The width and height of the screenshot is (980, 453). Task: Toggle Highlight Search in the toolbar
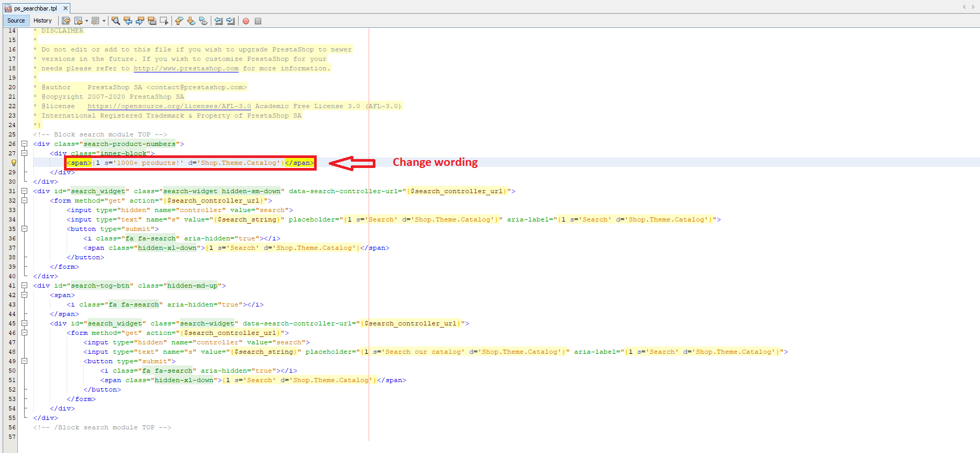pos(152,21)
